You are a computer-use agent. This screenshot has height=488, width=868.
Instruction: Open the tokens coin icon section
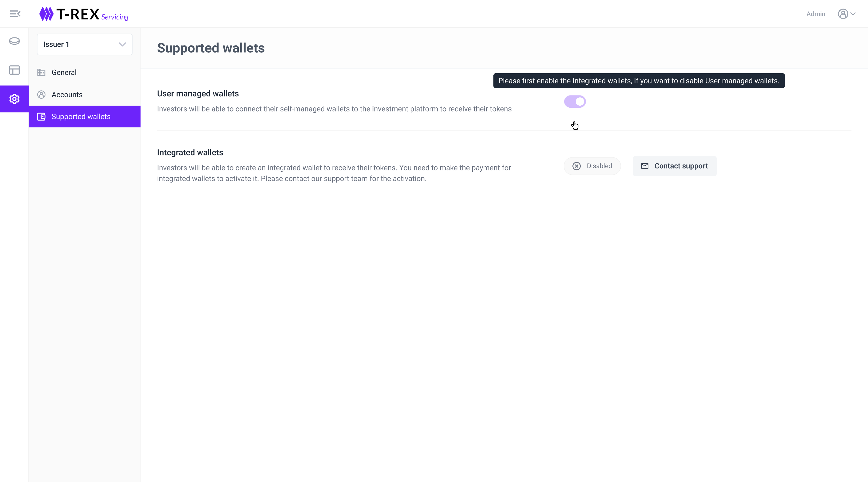point(14,41)
